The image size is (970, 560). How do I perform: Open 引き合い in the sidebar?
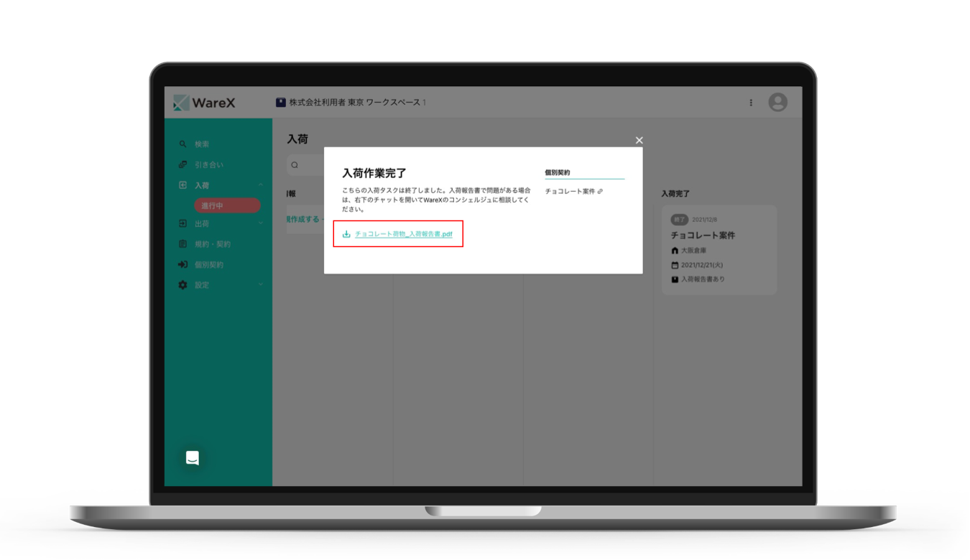[208, 164]
